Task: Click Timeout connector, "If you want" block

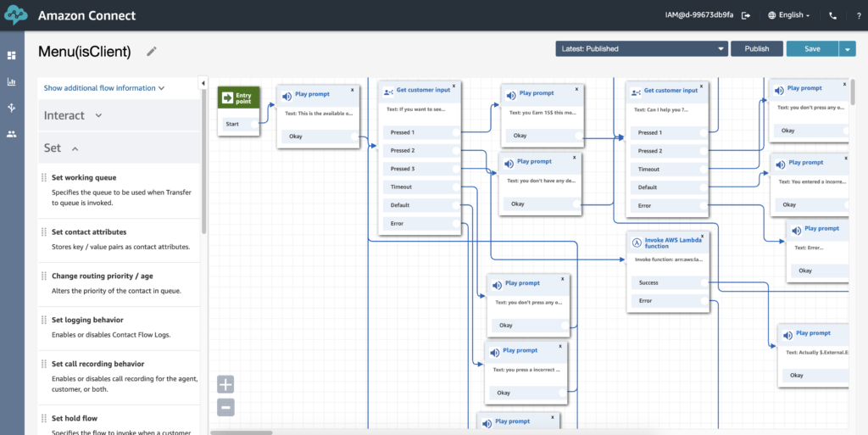Action: pos(456,187)
